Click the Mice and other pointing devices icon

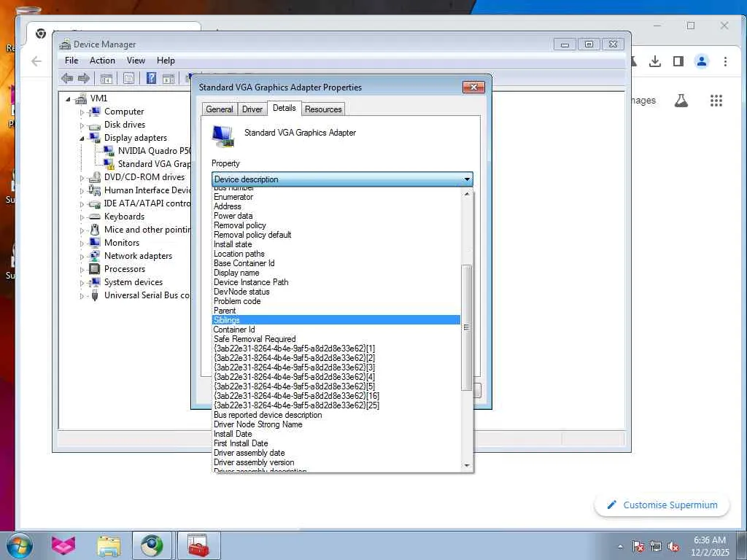pos(94,230)
